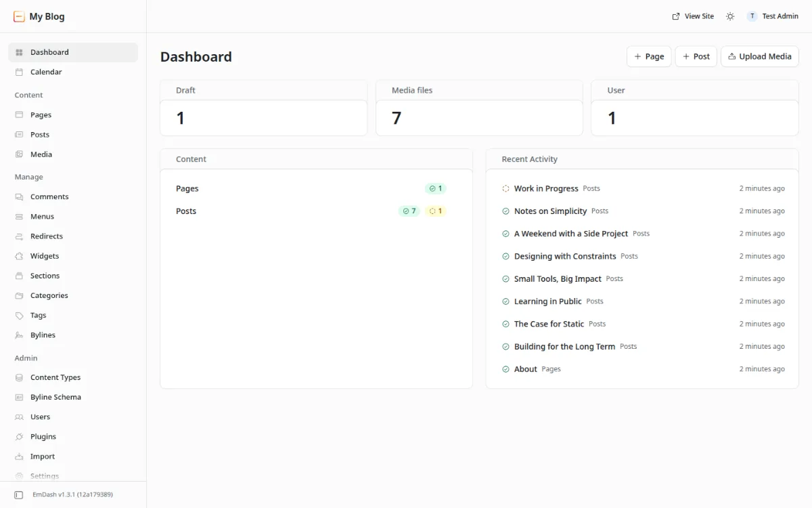812x508 pixels.
Task: Click the View Site link
Action: [x=693, y=16]
